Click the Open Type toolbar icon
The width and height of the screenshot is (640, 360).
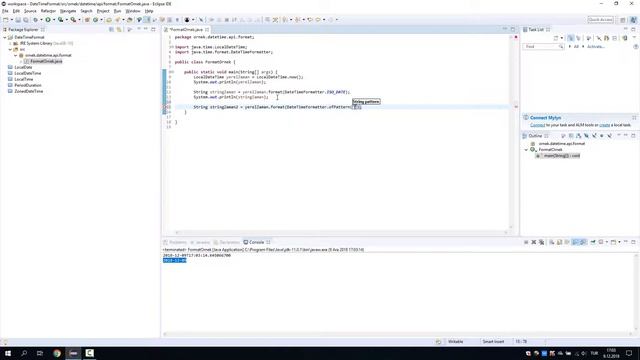tap(109, 20)
